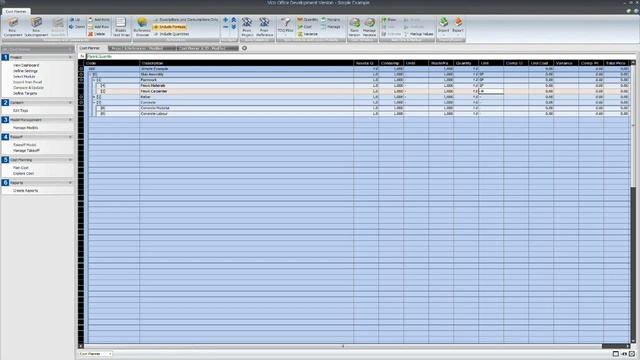The width and height of the screenshot is (640, 360).
Task: Open Plan Cost link
Action: (20, 168)
